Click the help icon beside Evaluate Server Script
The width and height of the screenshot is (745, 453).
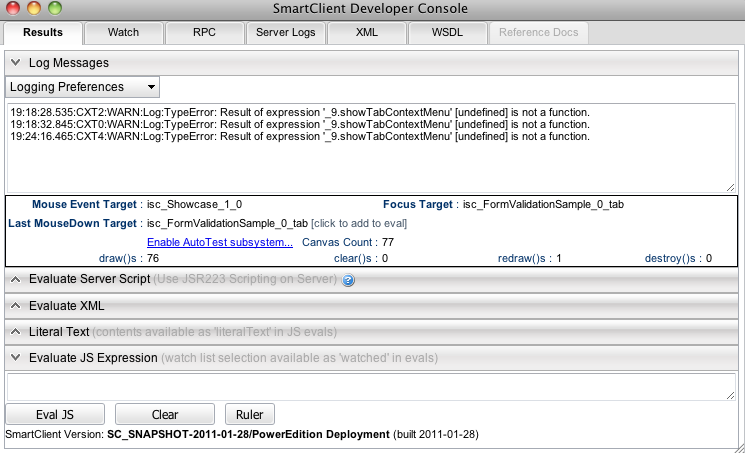tap(349, 280)
